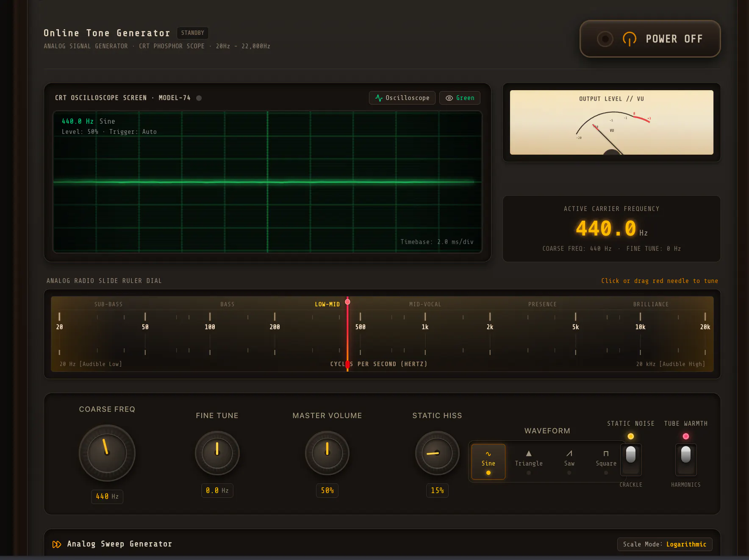Click the Timebase 2.0 ms/div label

(437, 242)
